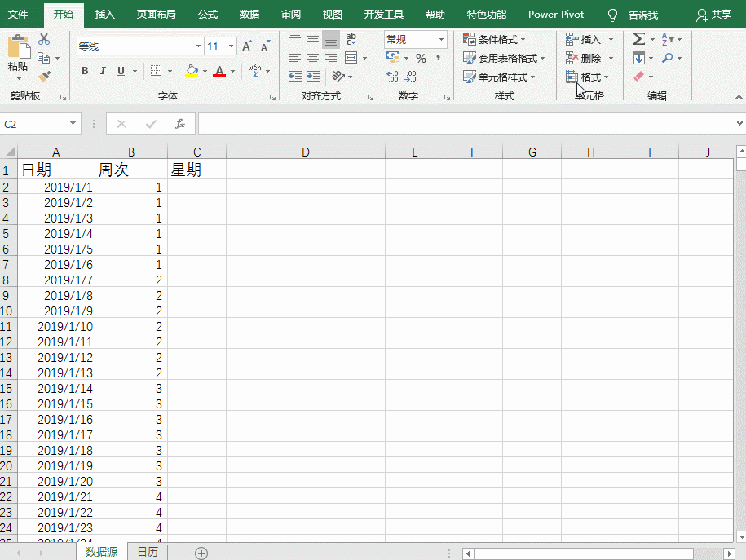Click the formula bar input field
746x560 pixels.
(466, 124)
